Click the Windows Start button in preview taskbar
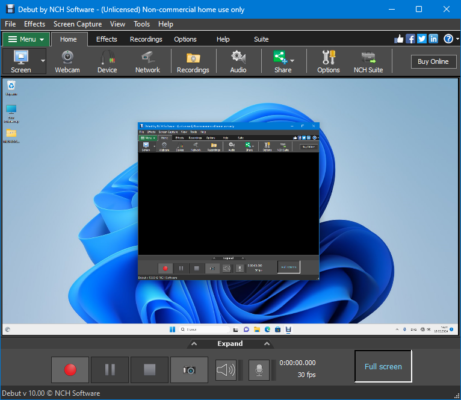This screenshot has width=461, height=400. coord(172,329)
